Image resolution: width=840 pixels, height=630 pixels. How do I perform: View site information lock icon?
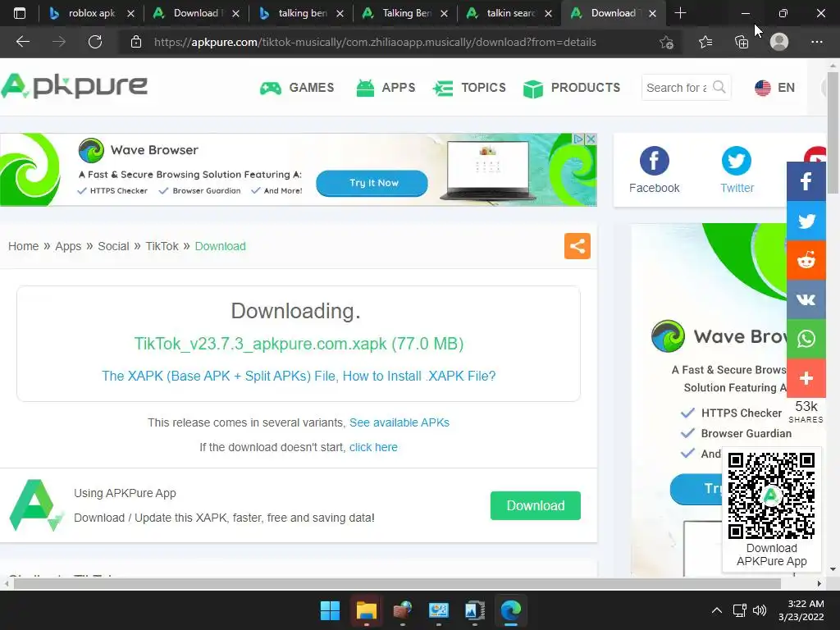[x=136, y=42]
